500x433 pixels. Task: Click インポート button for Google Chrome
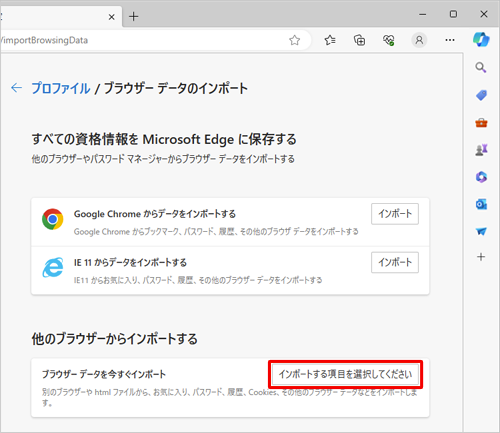pyautogui.click(x=395, y=214)
